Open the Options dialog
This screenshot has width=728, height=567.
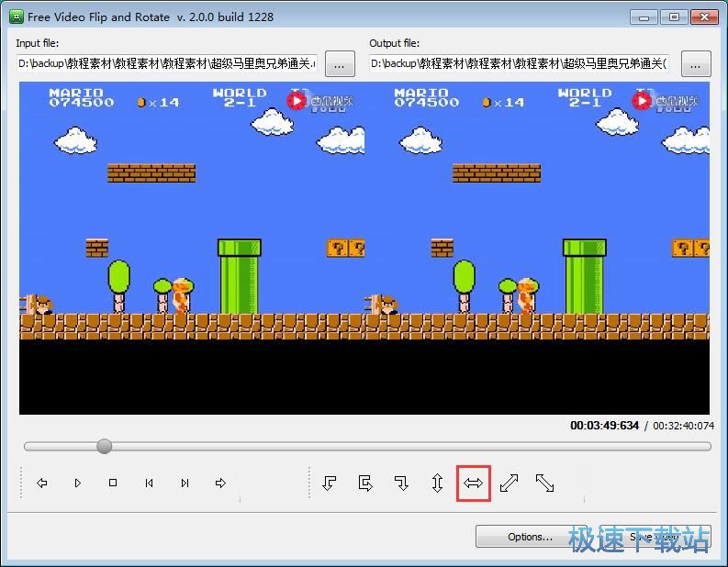[x=530, y=537]
